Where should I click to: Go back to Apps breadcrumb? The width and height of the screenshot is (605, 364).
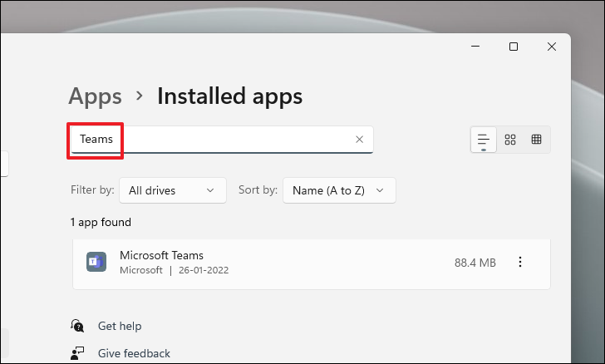point(95,96)
